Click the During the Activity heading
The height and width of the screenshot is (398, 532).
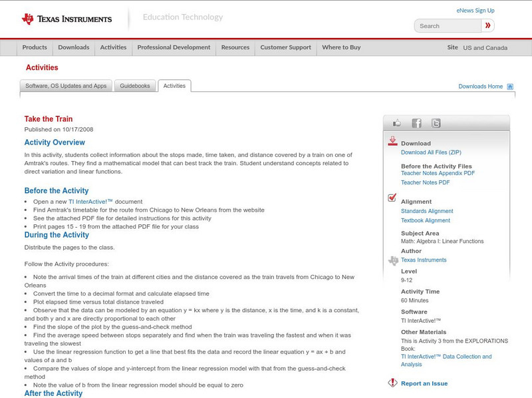(57, 235)
